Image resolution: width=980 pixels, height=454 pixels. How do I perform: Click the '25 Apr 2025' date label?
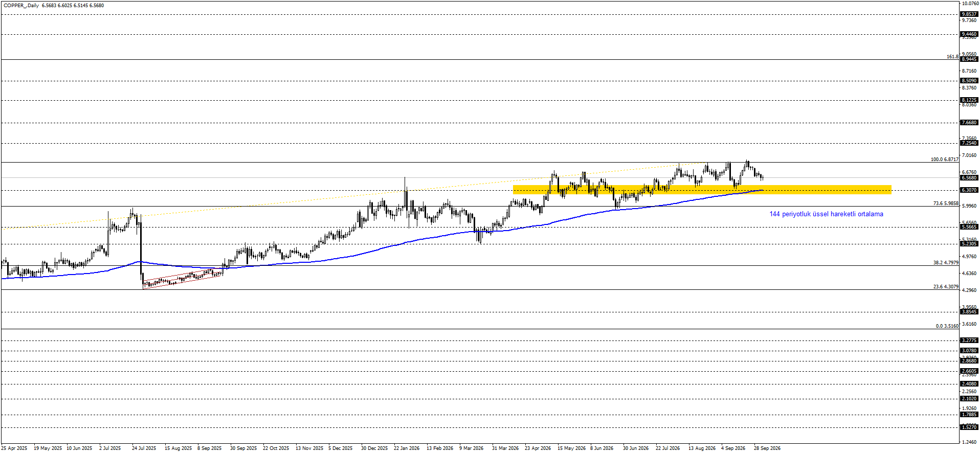pos(14,448)
